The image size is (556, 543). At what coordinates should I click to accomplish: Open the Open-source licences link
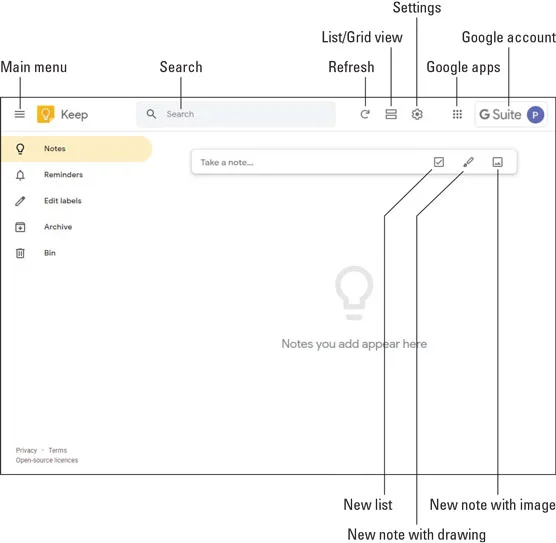pos(47,460)
